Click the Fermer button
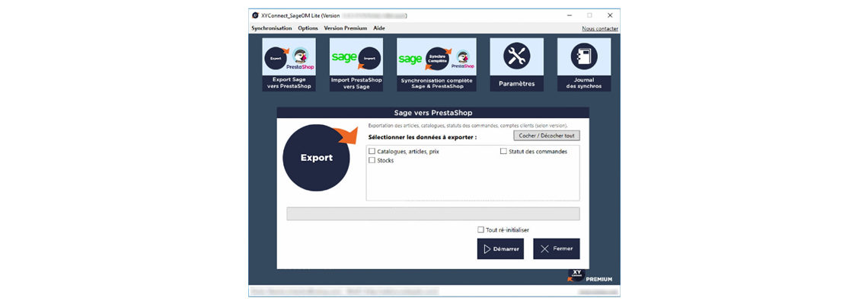 pyautogui.click(x=557, y=249)
